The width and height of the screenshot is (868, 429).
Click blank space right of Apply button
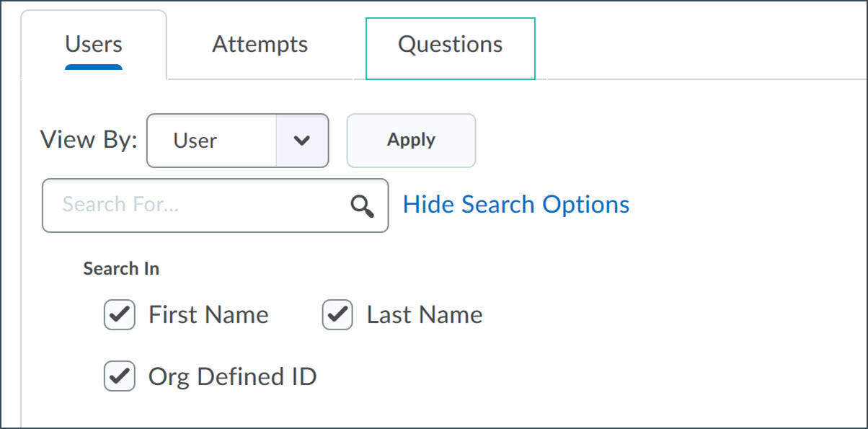tap(649, 141)
